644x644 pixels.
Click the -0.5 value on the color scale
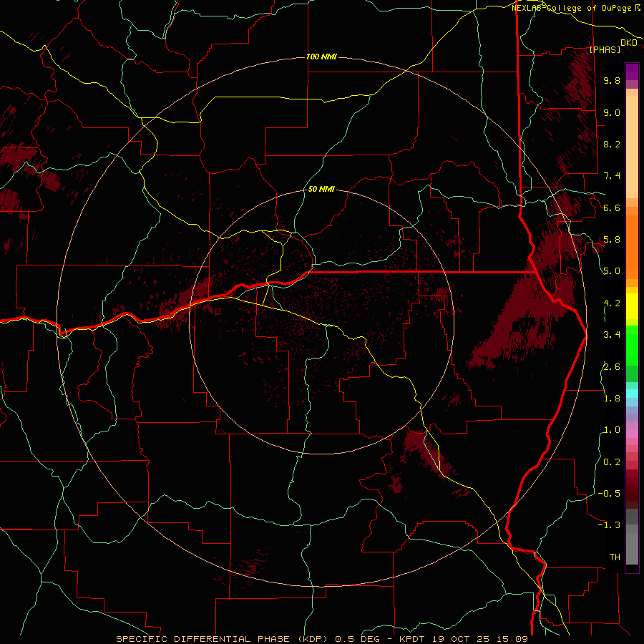pos(609,494)
